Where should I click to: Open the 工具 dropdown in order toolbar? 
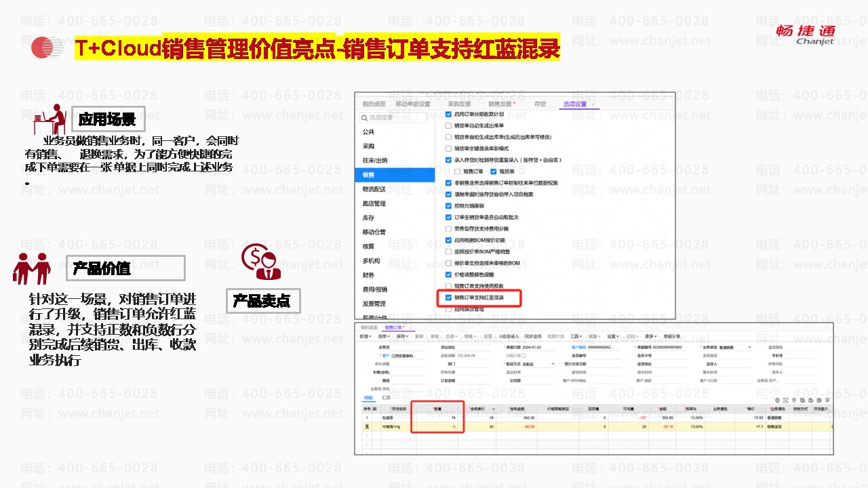(x=576, y=336)
